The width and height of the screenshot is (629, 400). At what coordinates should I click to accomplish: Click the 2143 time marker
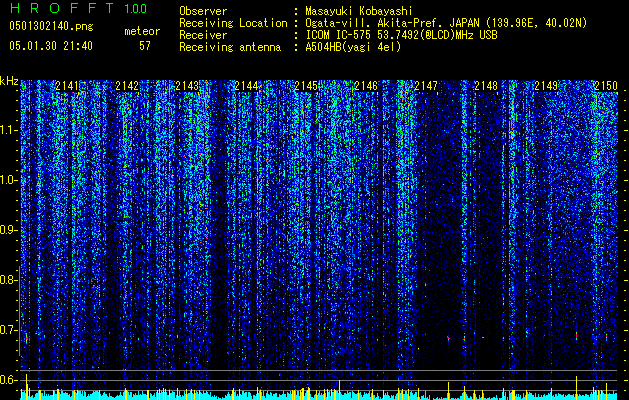pos(187,85)
